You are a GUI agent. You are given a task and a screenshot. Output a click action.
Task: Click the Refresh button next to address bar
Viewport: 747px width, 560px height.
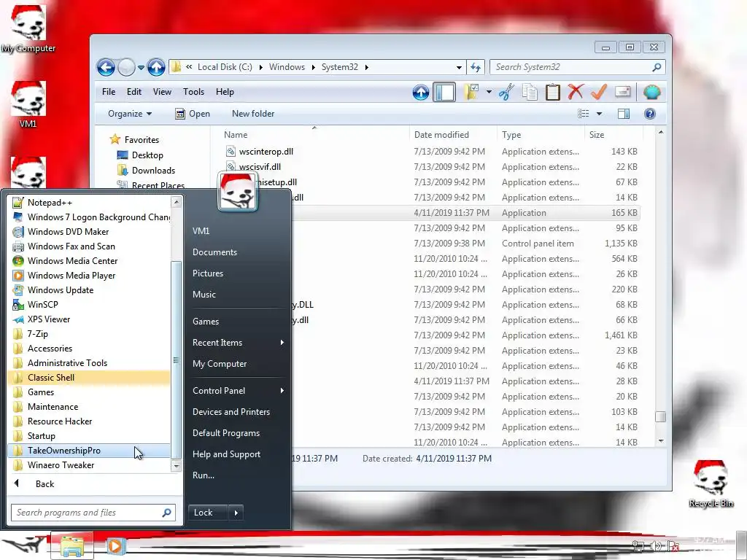(x=476, y=67)
